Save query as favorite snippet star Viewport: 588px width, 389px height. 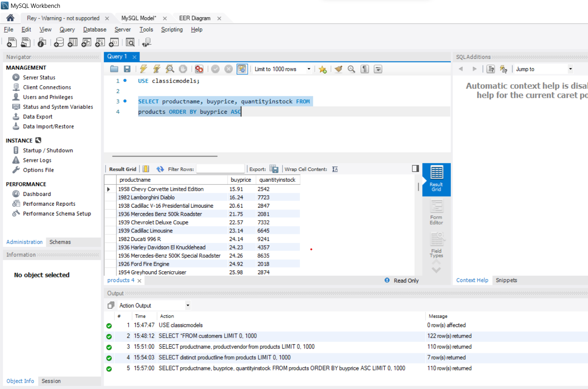click(323, 69)
